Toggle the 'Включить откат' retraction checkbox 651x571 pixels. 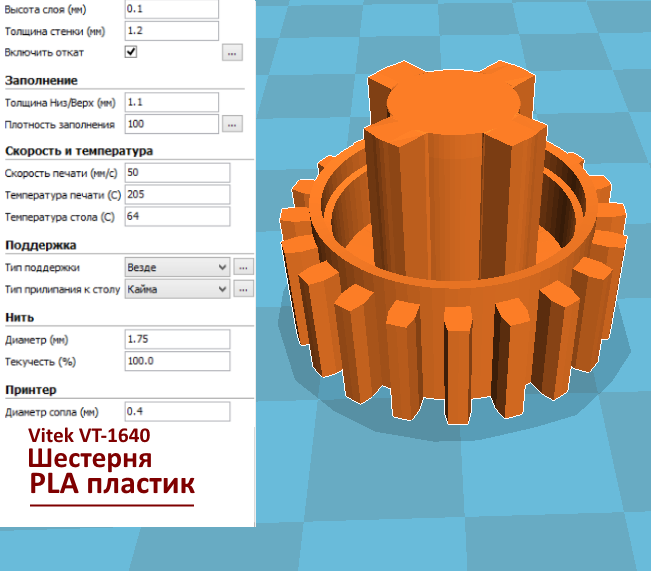[x=131, y=52]
